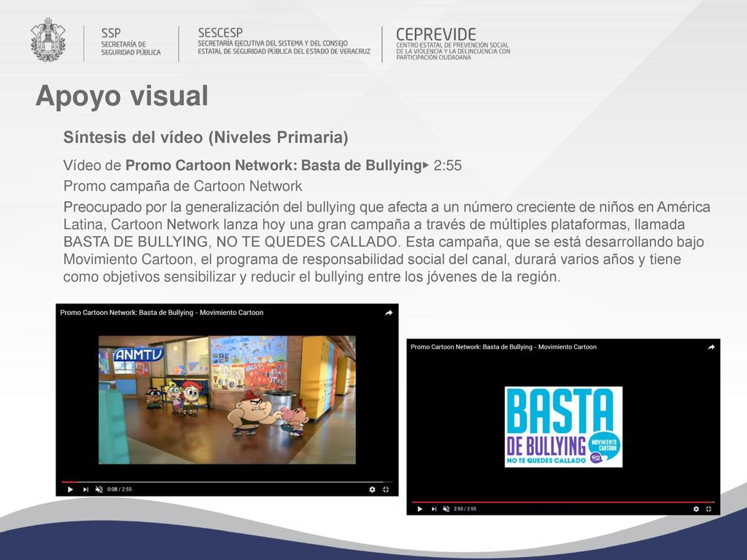Click 'BASTA DE BULLYING, NO TE QUEDES CALLADO' text
Image resolution: width=747 pixels, height=560 pixels.
pos(231,242)
